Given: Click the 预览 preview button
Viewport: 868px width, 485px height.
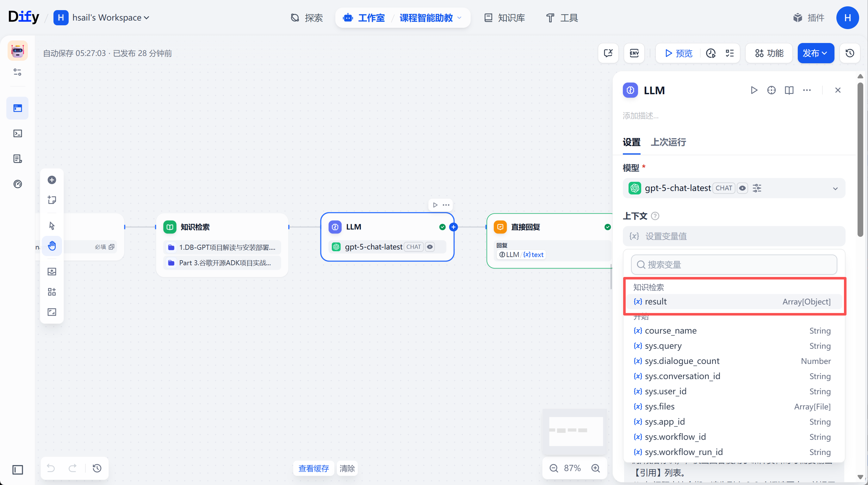Looking at the screenshot, I should click(678, 53).
